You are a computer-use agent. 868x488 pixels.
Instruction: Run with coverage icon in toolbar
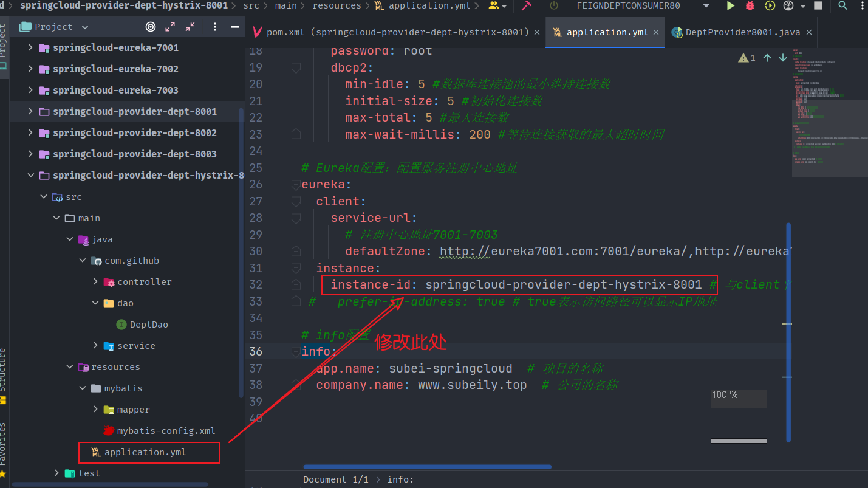point(770,5)
